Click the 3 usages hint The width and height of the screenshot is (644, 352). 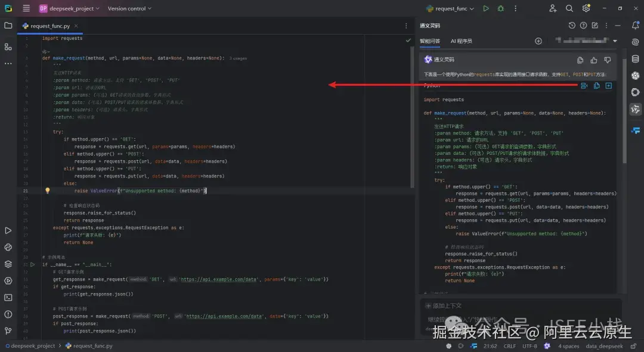(x=238, y=58)
